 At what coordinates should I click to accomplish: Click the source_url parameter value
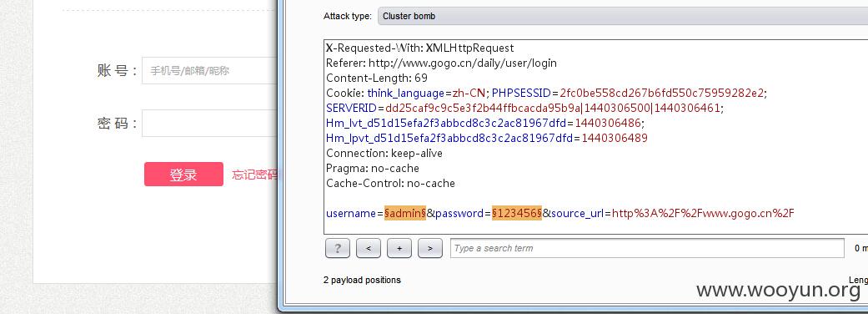[x=703, y=213]
